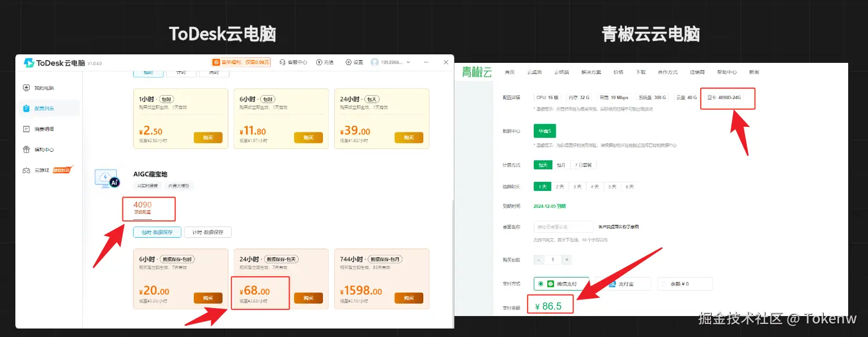Buy the 24小时 ¥39.00 package
This screenshot has width=868, height=337.
coord(409,138)
